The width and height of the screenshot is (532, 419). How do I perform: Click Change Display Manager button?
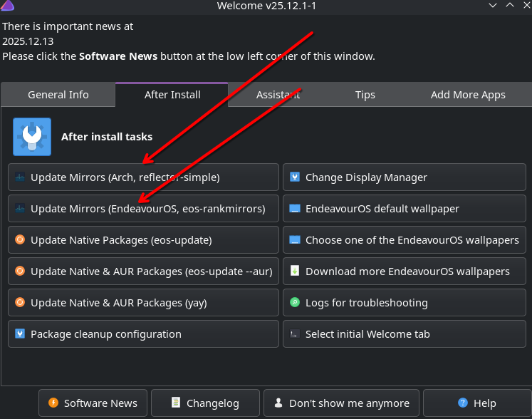[x=405, y=177]
